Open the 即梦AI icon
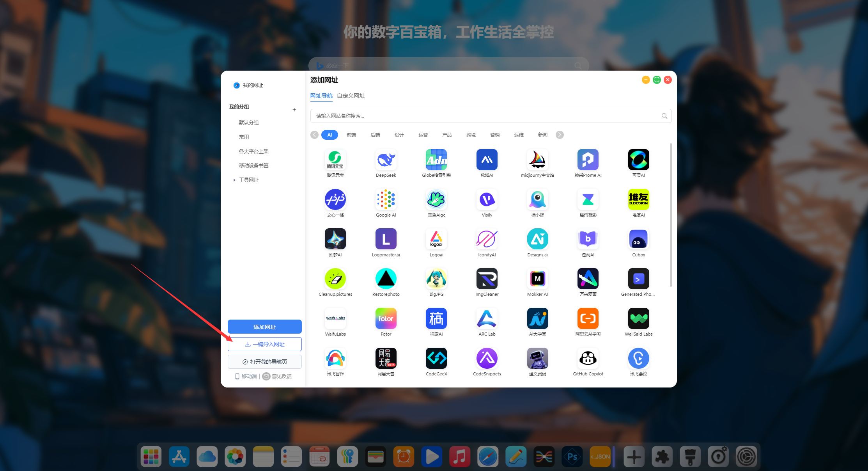 point(335,239)
